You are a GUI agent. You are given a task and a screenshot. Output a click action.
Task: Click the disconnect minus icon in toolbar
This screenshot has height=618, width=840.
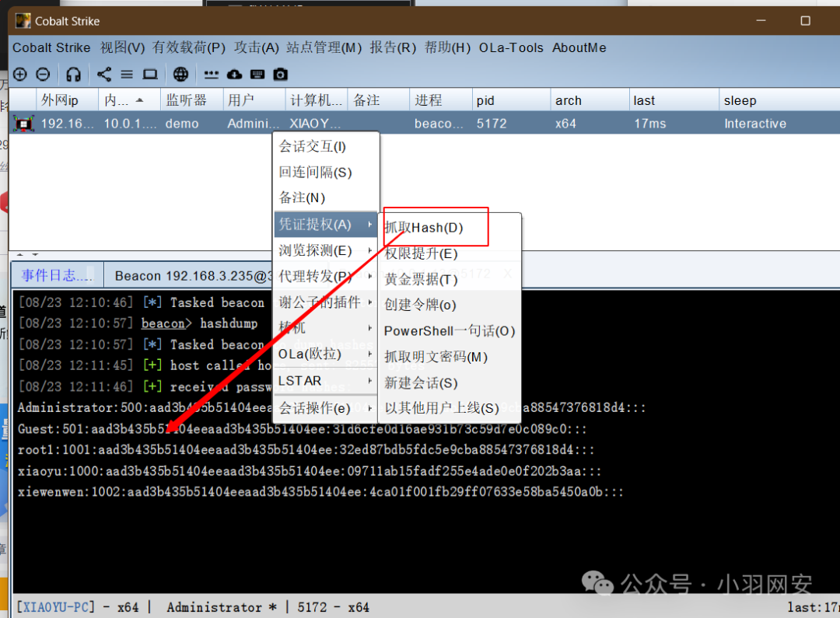43,74
